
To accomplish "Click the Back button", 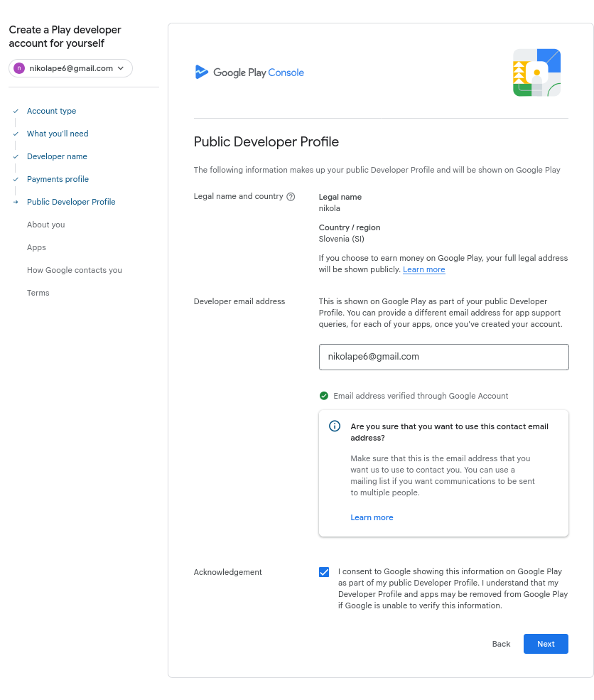I will (x=501, y=644).
